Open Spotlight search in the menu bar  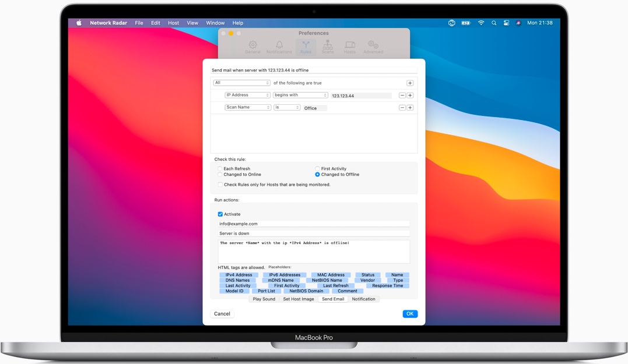(494, 23)
